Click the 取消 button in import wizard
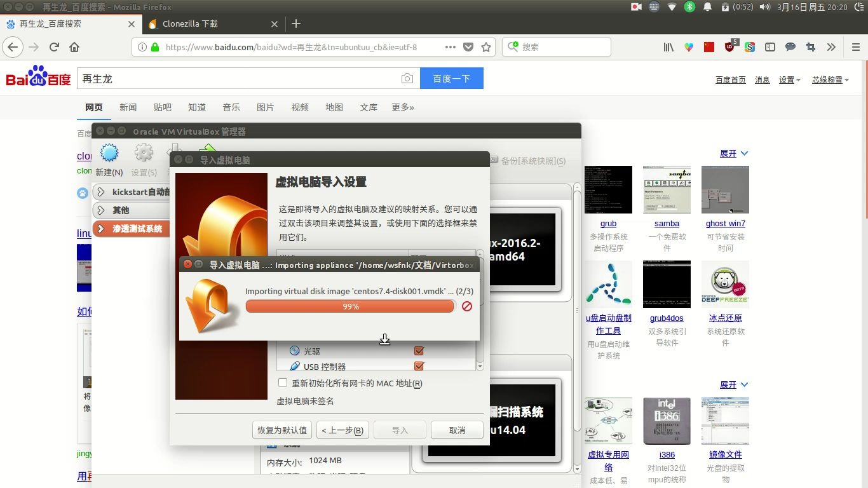 click(457, 430)
